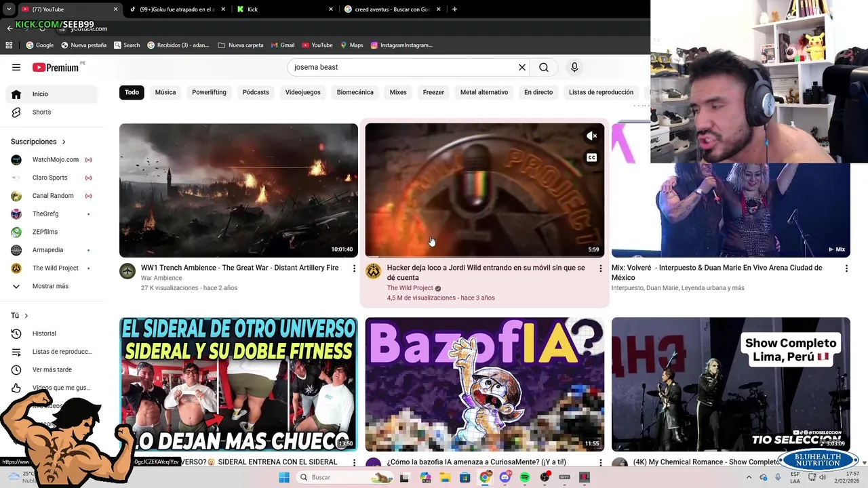Open the Maps bookmark
Image resolution: width=868 pixels, height=488 pixels.
tap(351, 45)
